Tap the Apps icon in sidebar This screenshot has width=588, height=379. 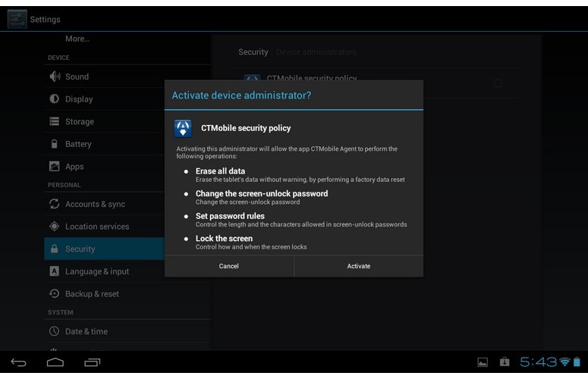55,166
